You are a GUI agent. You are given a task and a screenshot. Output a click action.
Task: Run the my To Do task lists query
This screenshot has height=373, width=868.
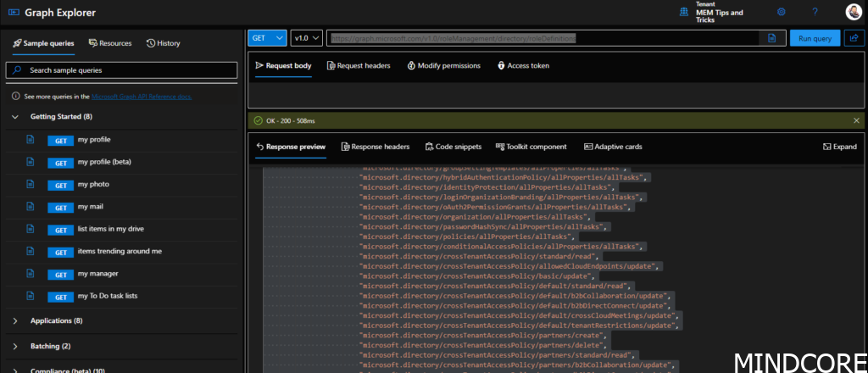click(60, 297)
